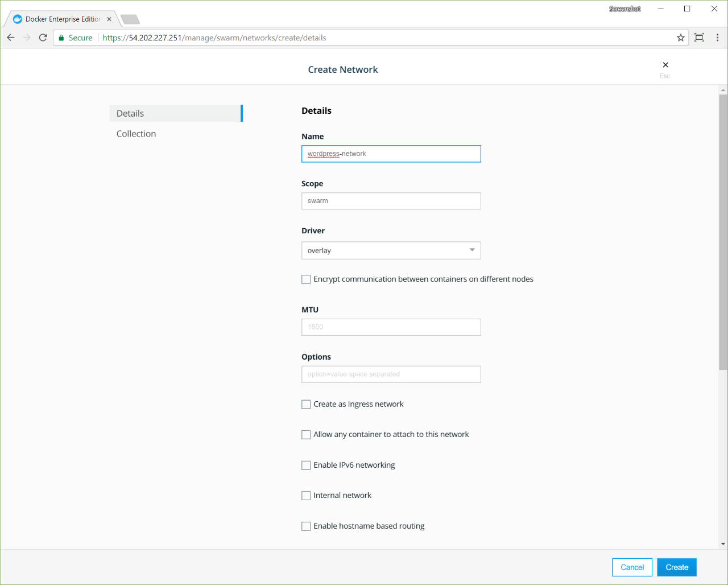This screenshot has width=728, height=585.
Task: Enable encrypt communication between containers checkbox
Action: (306, 279)
